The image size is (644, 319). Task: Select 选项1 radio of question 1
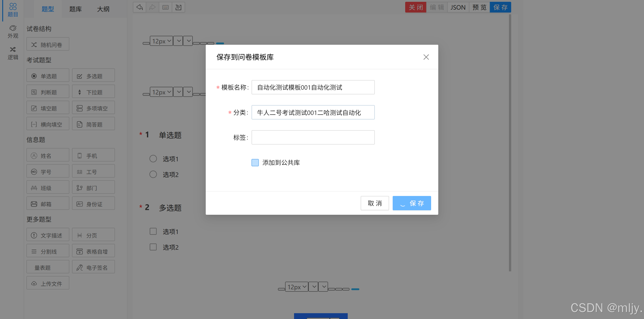tap(153, 159)
